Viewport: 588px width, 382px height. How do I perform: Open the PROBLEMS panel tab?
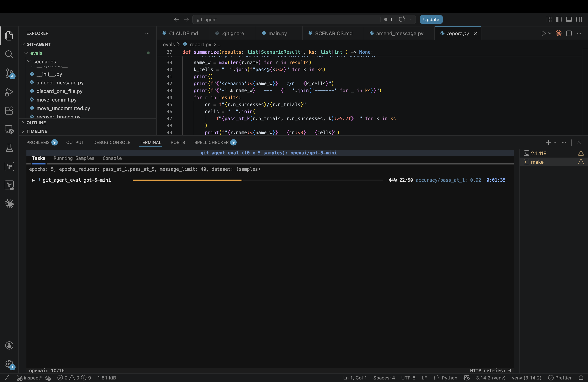point(42,143)
